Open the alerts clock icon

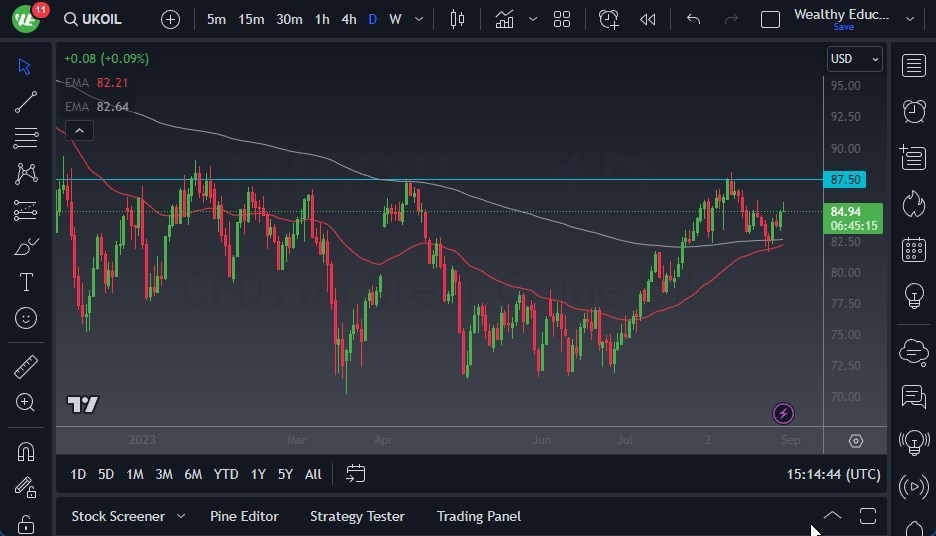913,111
